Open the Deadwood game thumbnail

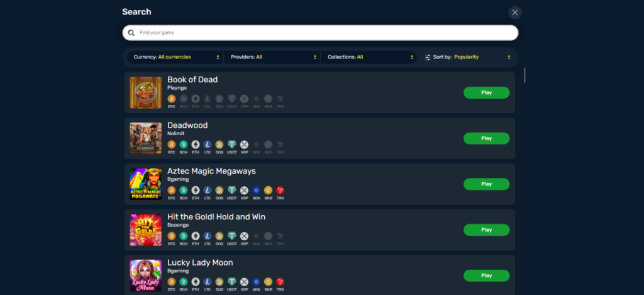tap(146, 138)
